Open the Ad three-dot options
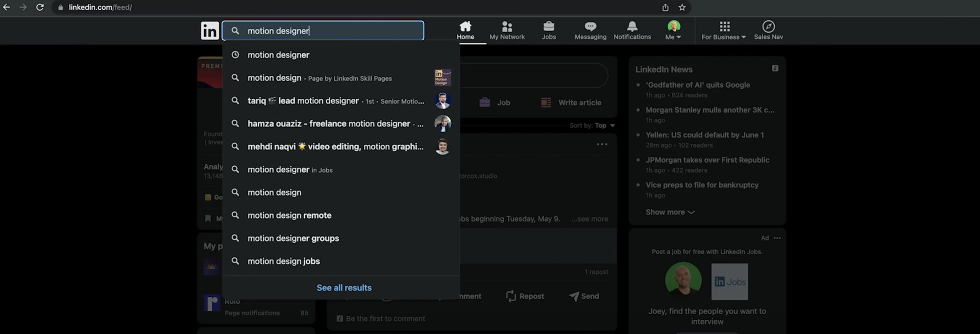The image size is (980, 334). 777,238
